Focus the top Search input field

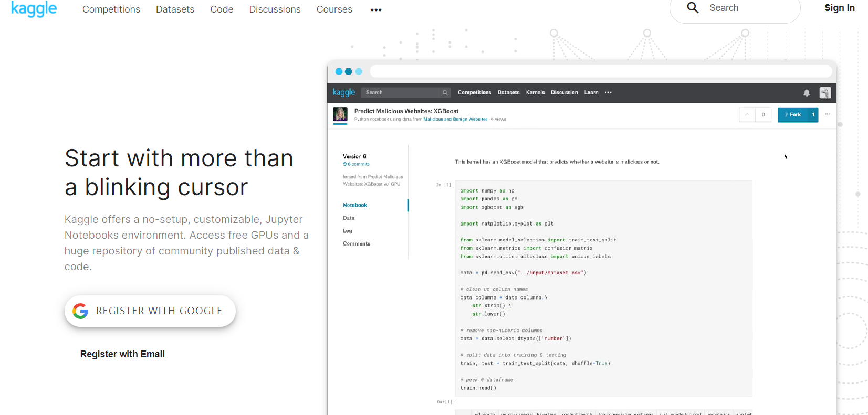(735, 9)
